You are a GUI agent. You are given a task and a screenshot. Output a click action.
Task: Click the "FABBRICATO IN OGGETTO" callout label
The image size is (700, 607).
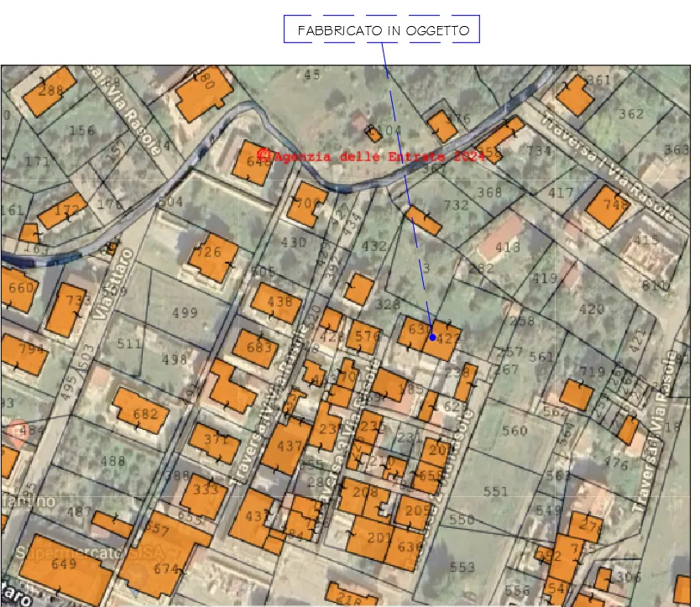click(x=382, y=29)
